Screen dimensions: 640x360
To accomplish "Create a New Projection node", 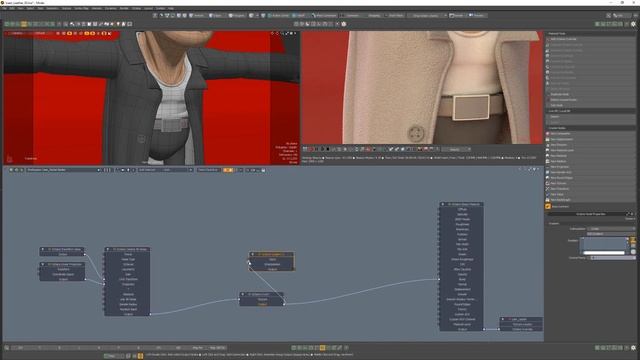I will pos(591,167).
